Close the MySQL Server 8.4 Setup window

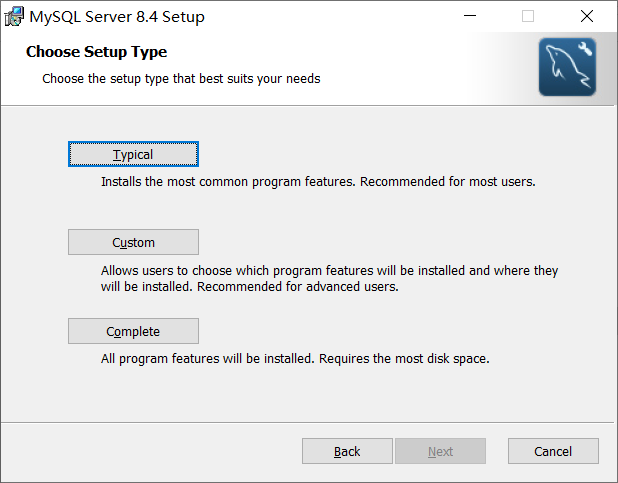pyautogui.click(x=587, y=16)
